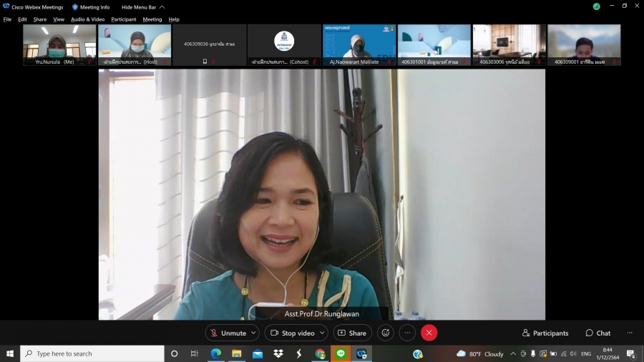This screenshot has height=362, width=644.
Task: Stop video camera
Action: pos(292,333)
